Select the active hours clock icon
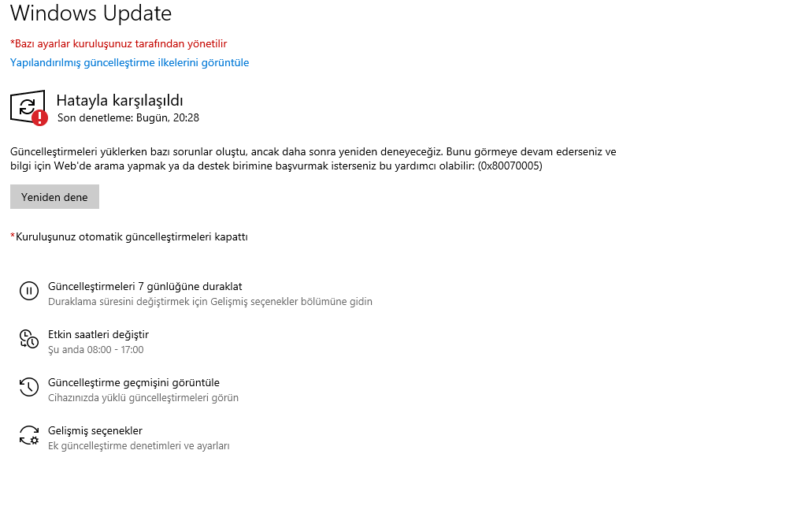812x506 pixels. [x=29, y=339]
